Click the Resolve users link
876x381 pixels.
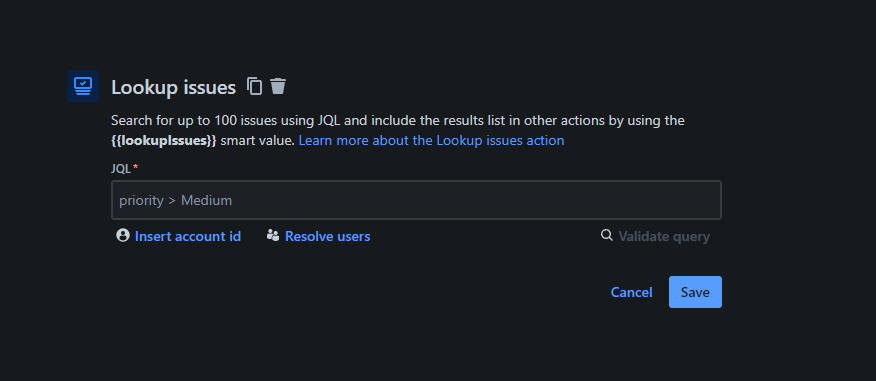coord(318,236)
